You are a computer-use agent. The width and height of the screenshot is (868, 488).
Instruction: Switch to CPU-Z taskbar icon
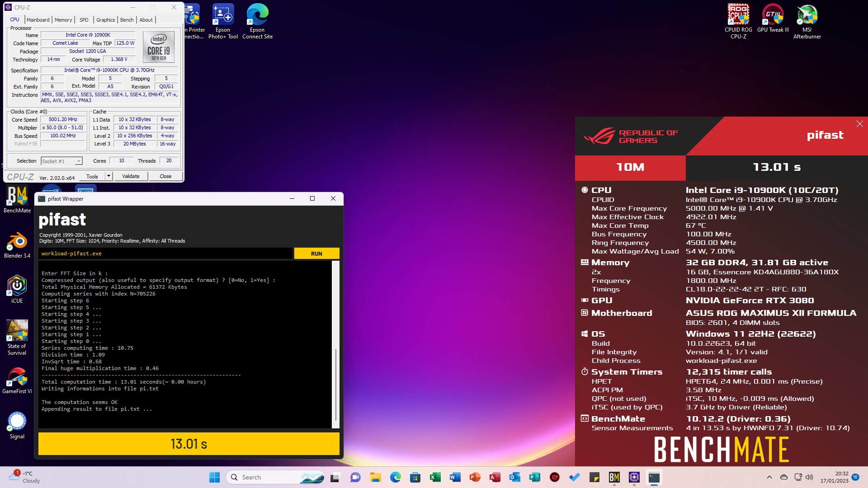(634, 477)
